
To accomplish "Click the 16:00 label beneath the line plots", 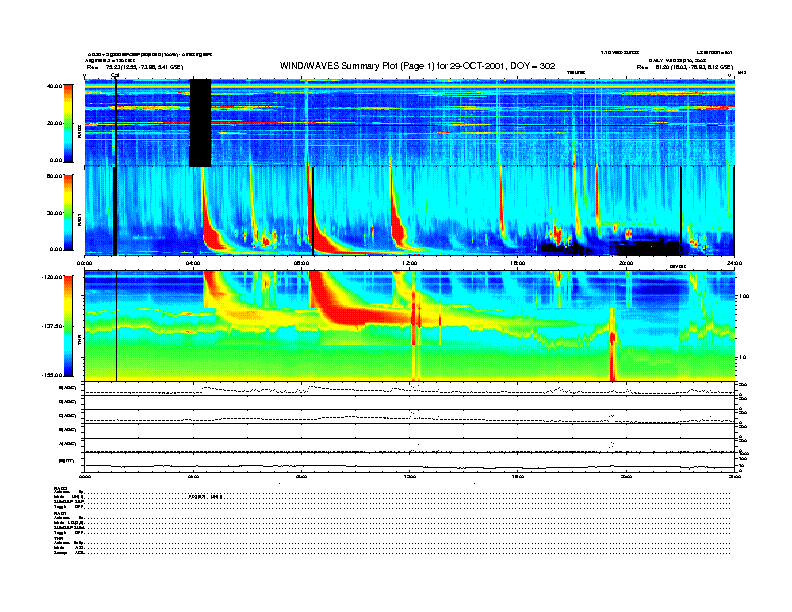I will pyautogui.click(x=518, y=476).
